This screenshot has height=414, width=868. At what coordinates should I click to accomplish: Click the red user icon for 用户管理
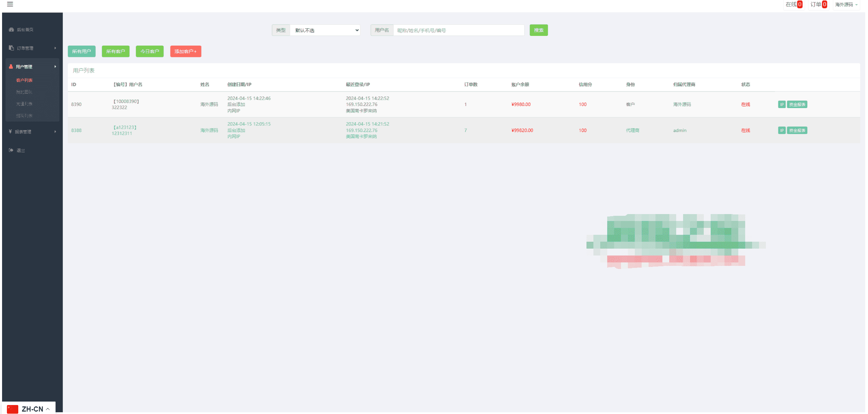[11, 67]
